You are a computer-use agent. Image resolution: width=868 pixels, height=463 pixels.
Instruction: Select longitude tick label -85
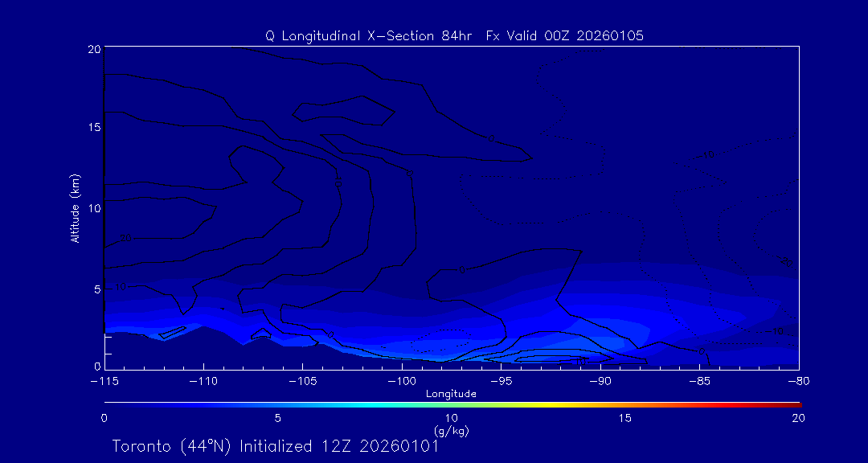point(700,382)
